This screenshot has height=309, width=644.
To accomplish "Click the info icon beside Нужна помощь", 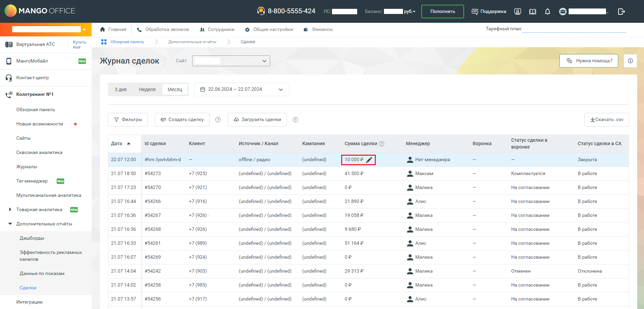I will 630,61.
